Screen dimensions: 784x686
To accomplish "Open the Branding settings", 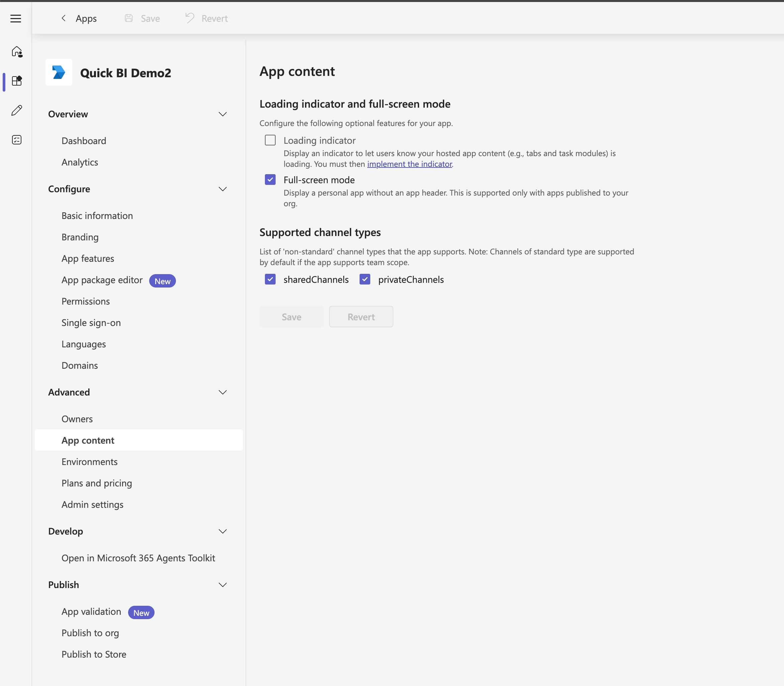I will 80,237.
